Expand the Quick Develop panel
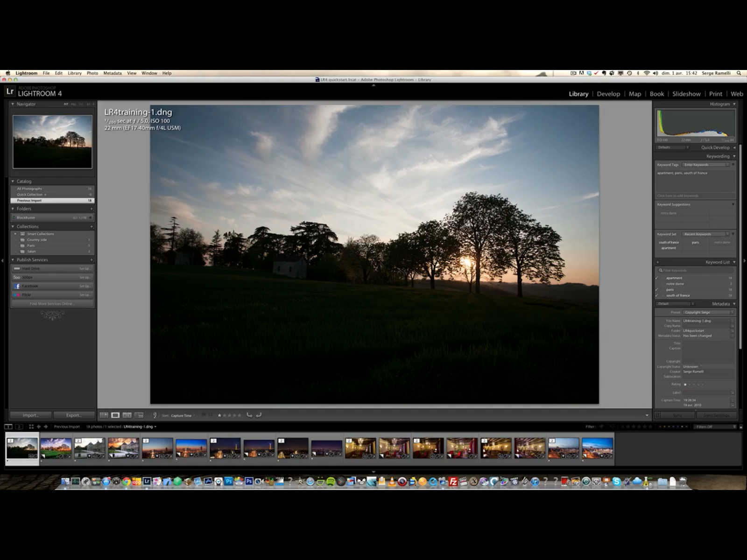 [734, 147]
